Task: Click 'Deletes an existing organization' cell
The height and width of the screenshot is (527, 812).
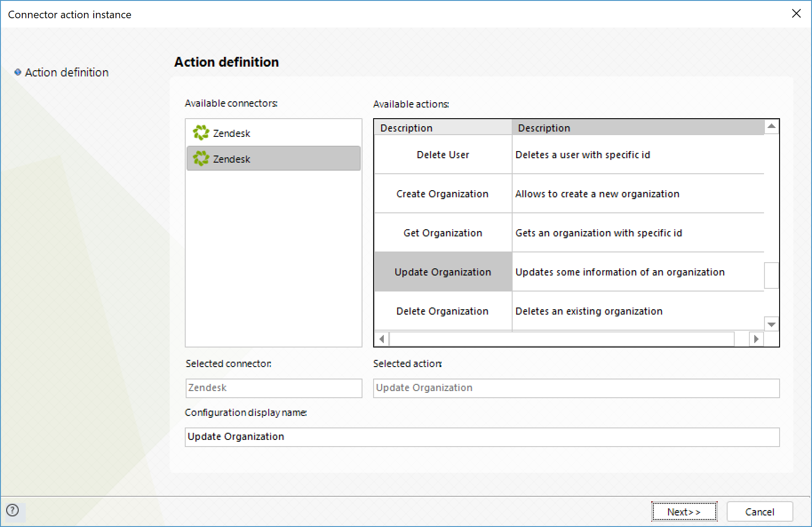Action: pyautogui.click(x=638, y=311)
